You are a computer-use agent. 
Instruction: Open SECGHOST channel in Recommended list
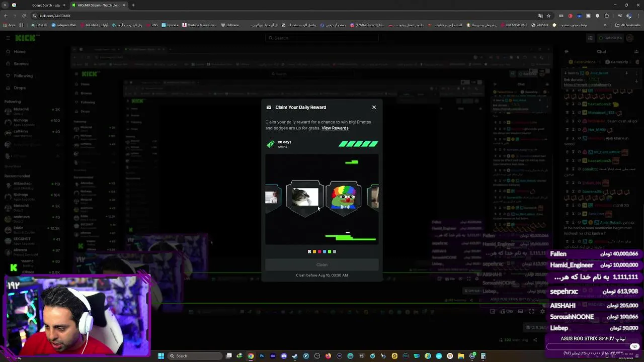point(31,240)
